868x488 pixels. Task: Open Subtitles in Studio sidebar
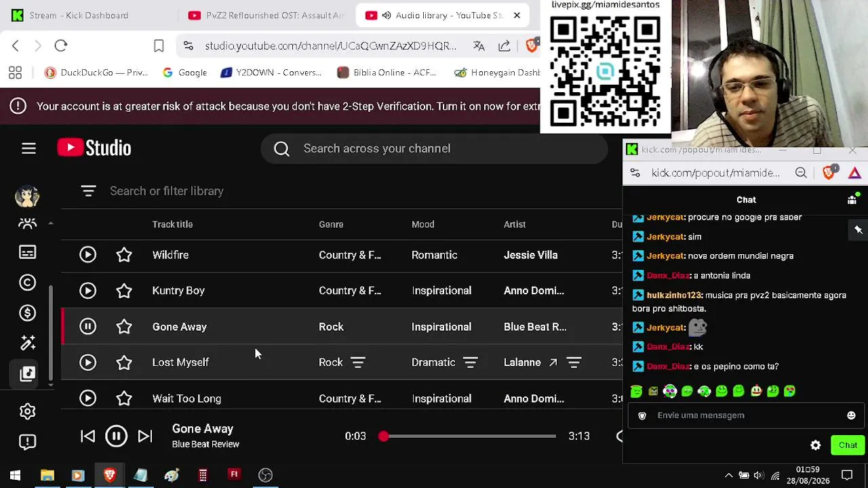click(x=27, y=252)
